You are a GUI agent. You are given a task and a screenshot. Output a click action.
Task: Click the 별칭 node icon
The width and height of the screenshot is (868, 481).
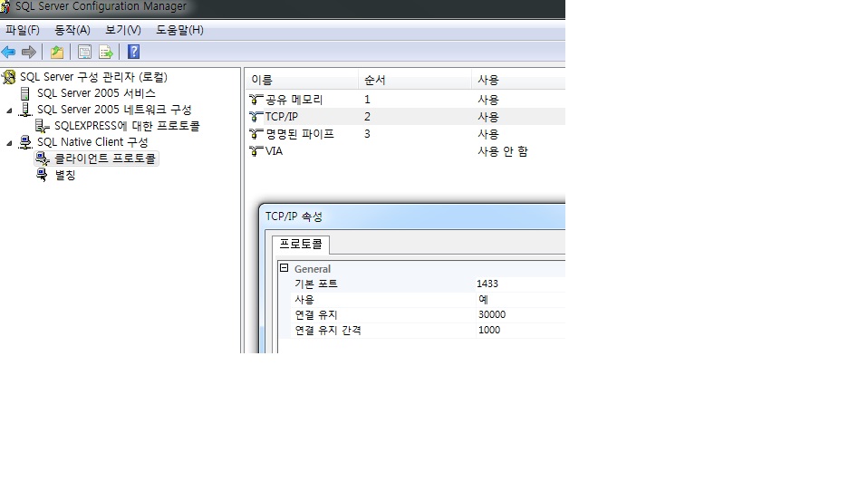[x=42, y=175]
